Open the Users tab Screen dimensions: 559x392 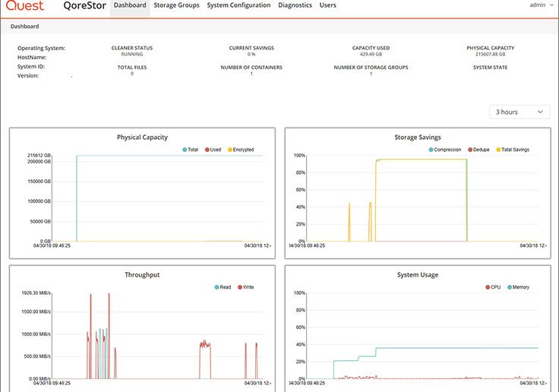coord(327,5)
